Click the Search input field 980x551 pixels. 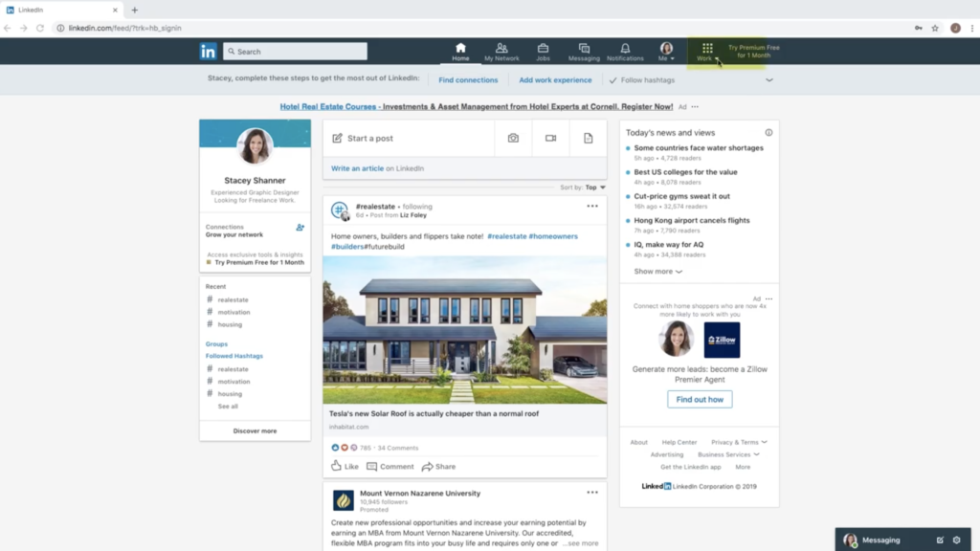295,52
